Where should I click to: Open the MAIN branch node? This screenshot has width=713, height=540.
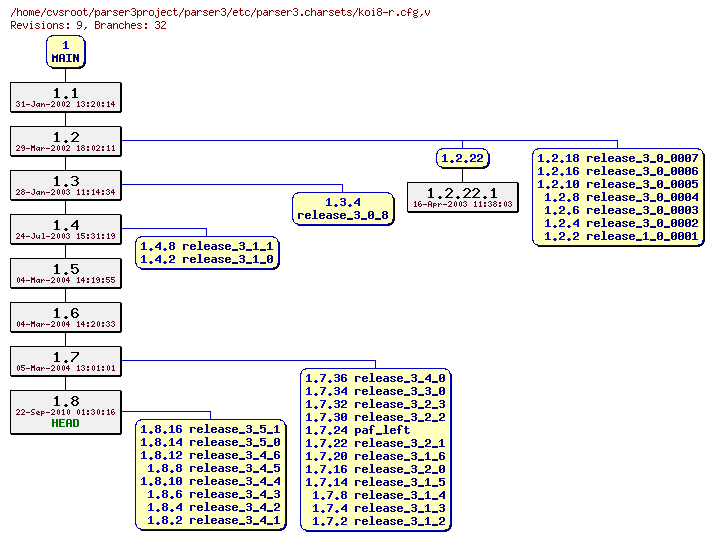click(65, 52)
